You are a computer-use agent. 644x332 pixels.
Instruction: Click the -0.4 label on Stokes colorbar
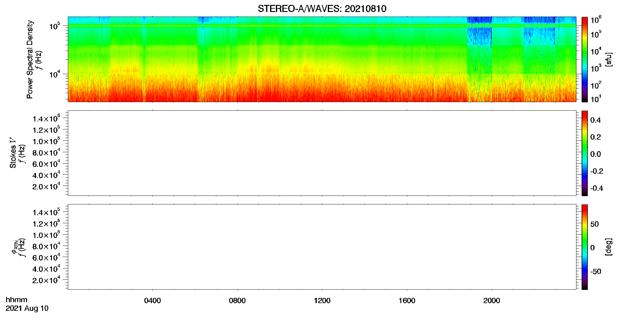click(597, 188)
